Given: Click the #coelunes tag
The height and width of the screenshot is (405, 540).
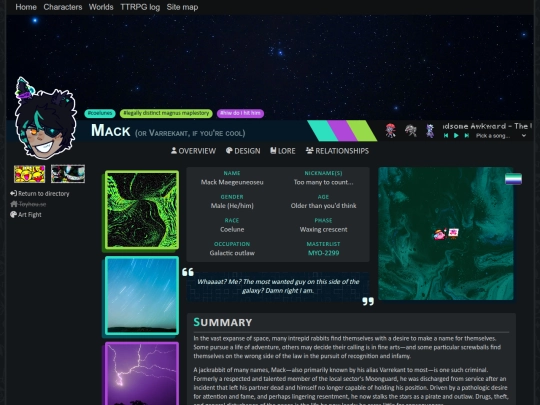Looking at the screenshot, I should pos(100,113).
